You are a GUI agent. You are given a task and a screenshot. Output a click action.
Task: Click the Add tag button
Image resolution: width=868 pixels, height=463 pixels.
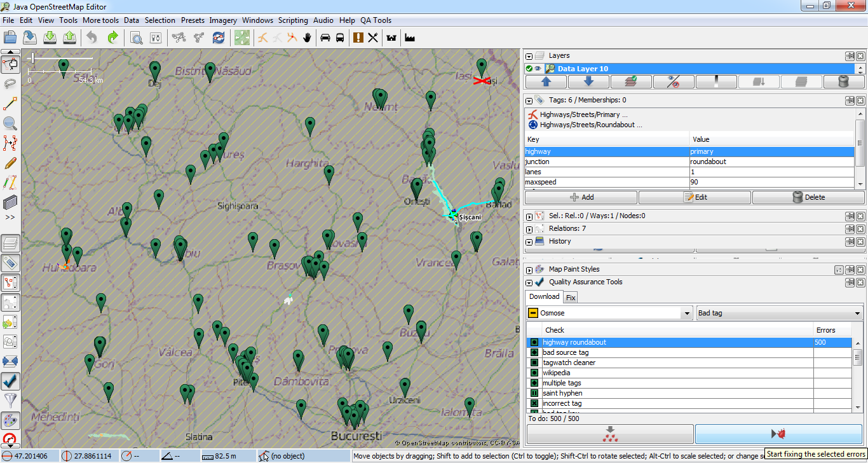[x=581, y=197]
